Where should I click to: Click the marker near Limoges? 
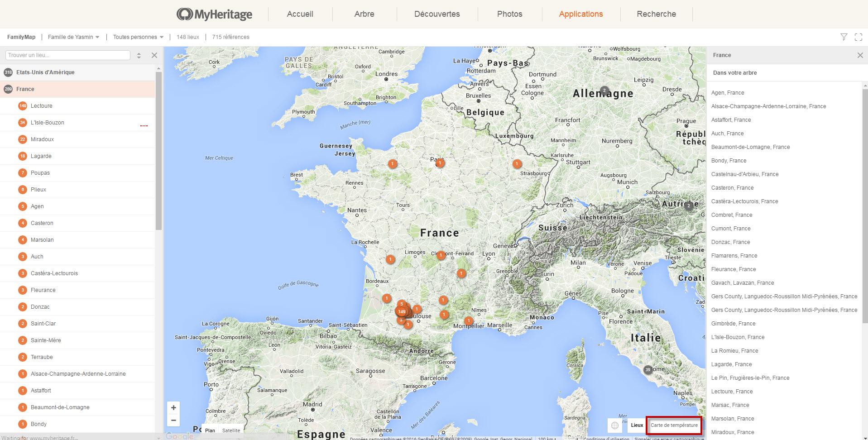tap(390, 259)
